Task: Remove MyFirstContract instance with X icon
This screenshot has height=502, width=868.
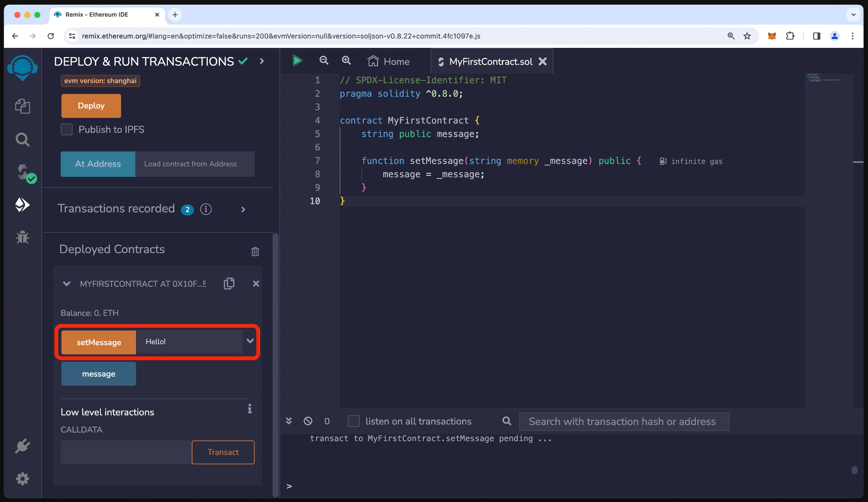Action: [256, 283]
